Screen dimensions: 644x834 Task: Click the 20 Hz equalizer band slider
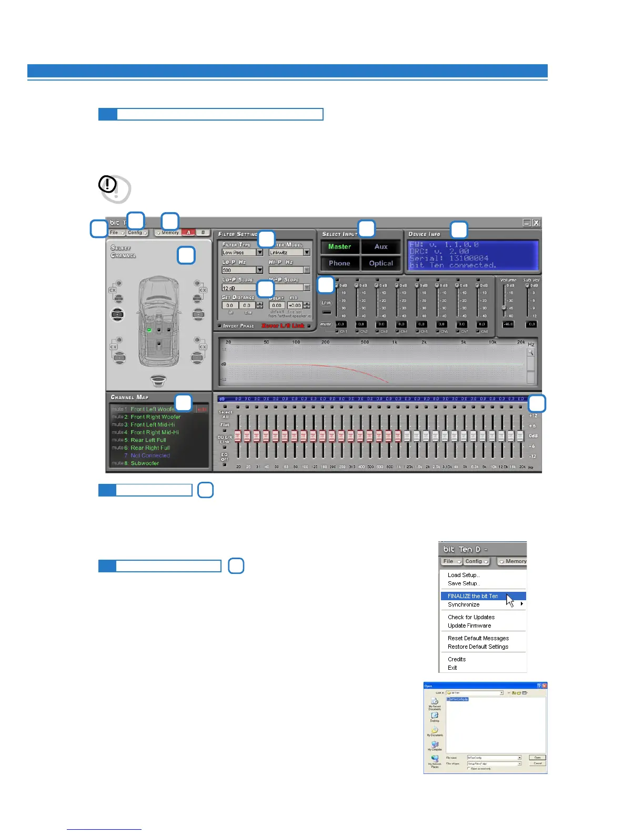click(238, 436)
